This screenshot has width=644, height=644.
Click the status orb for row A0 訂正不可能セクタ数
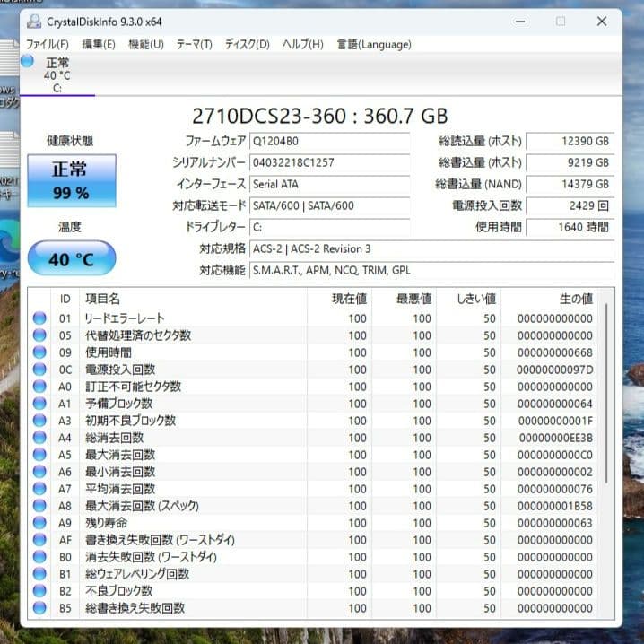click(x=39, y=386)
